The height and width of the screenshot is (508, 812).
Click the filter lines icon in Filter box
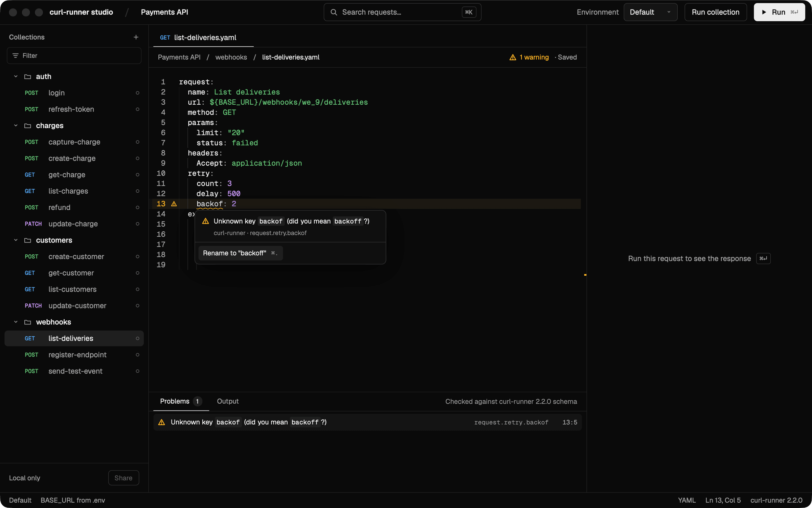pyautogui.click(x=15, y=56)
